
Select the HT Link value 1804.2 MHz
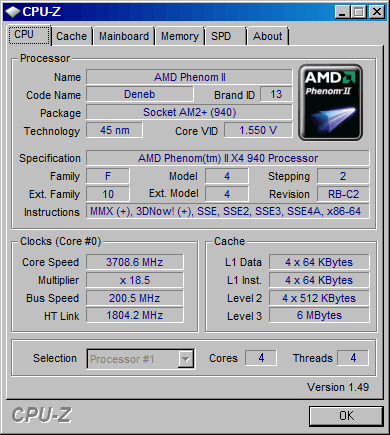(135, 315)
